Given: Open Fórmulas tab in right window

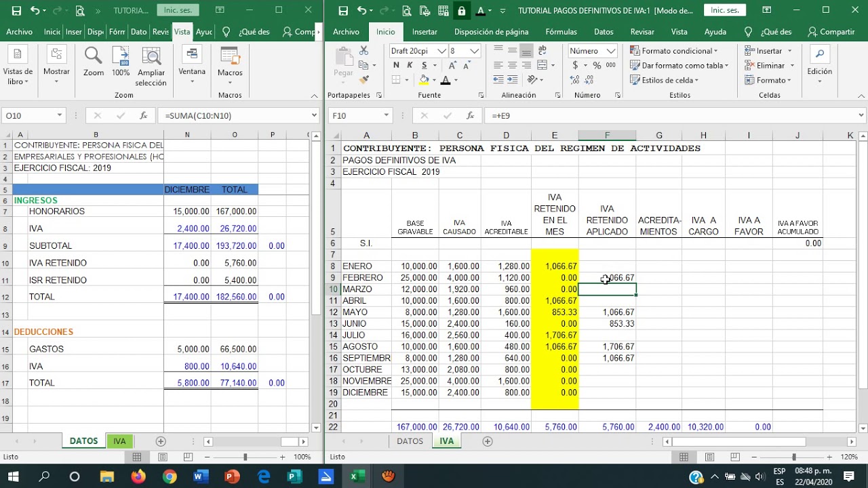Looking at the screenshot, I should pos(561,32).
